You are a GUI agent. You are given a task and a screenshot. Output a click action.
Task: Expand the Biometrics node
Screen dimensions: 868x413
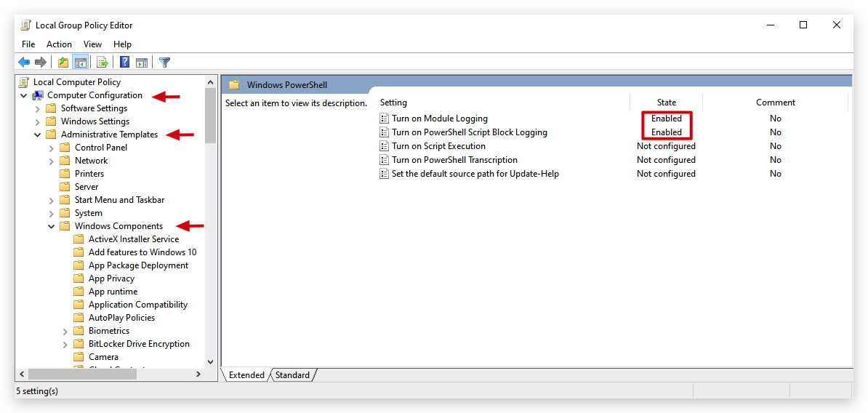(x=65, y=332)
